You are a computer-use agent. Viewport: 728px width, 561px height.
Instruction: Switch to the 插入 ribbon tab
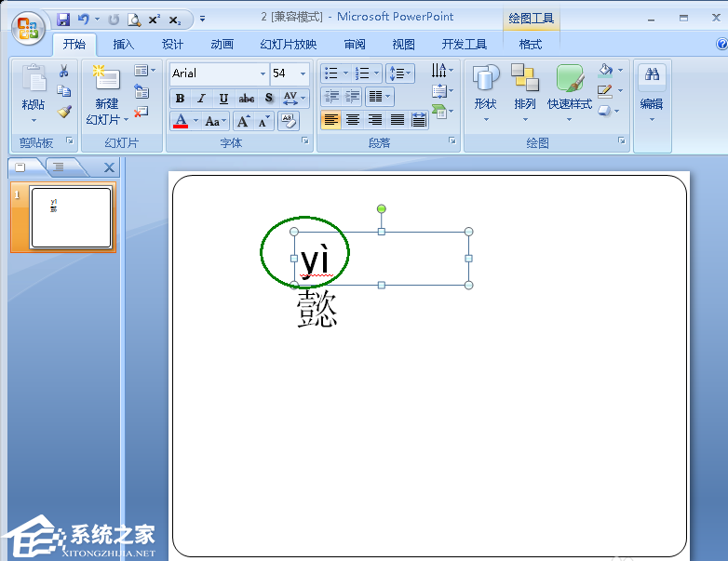(x=123, y=44)
